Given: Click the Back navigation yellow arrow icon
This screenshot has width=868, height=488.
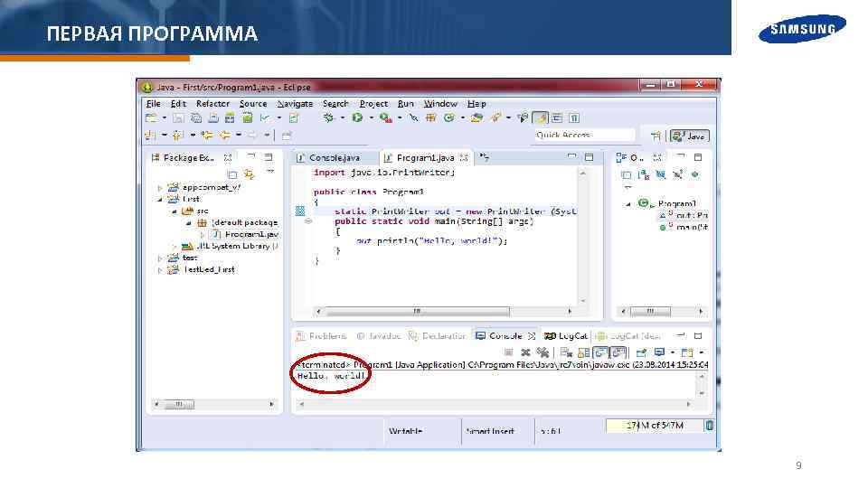Looking at the screenshot, I should pos(224,135).
